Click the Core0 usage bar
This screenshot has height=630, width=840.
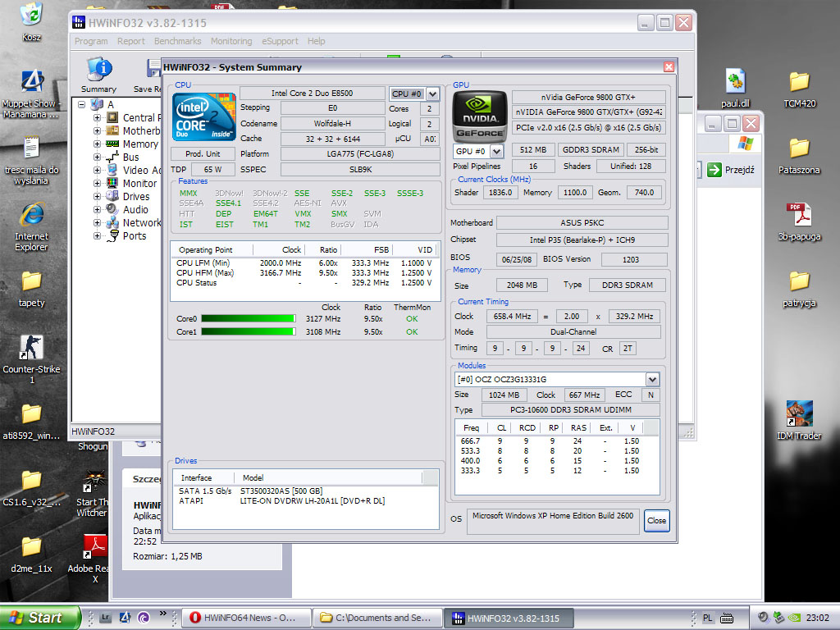(249, 319)
